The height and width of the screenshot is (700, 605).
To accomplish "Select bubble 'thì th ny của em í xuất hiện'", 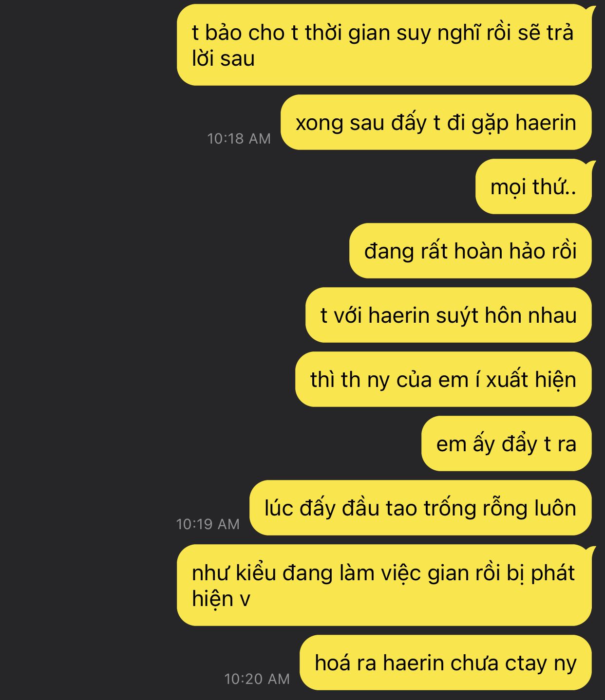I will [x=443, y=379].
